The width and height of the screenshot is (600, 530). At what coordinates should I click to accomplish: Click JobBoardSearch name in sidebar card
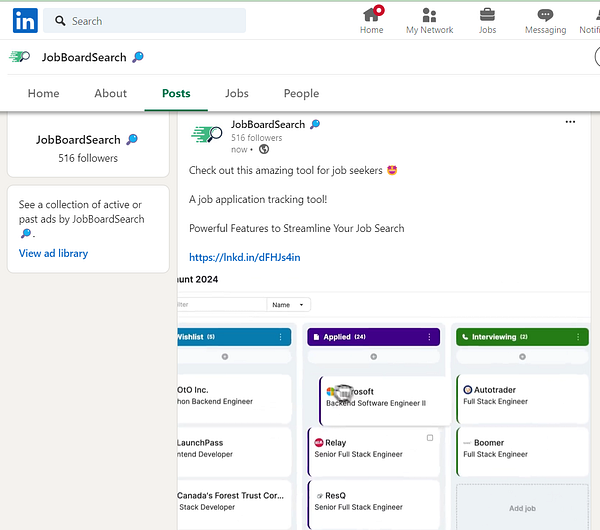[78, 140]
